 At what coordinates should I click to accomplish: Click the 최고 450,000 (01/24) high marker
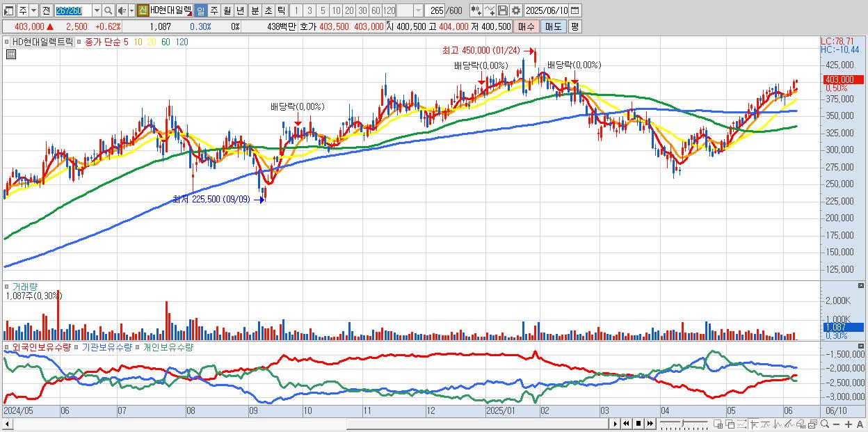pyautogui.click(x=482, y=51)
